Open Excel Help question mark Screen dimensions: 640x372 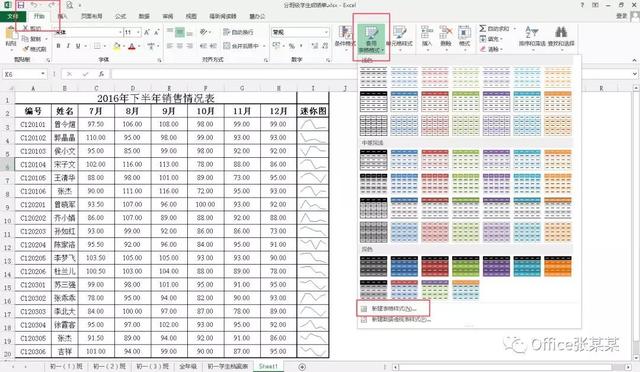pos(582,5)
